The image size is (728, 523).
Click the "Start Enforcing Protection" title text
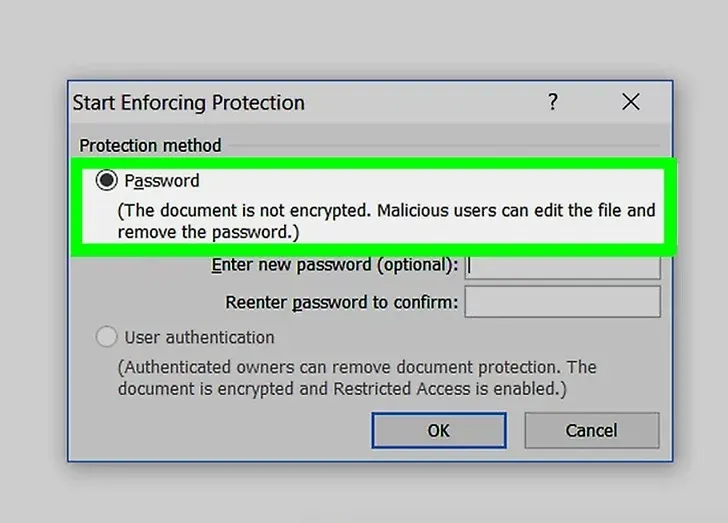tap(188, 103)
